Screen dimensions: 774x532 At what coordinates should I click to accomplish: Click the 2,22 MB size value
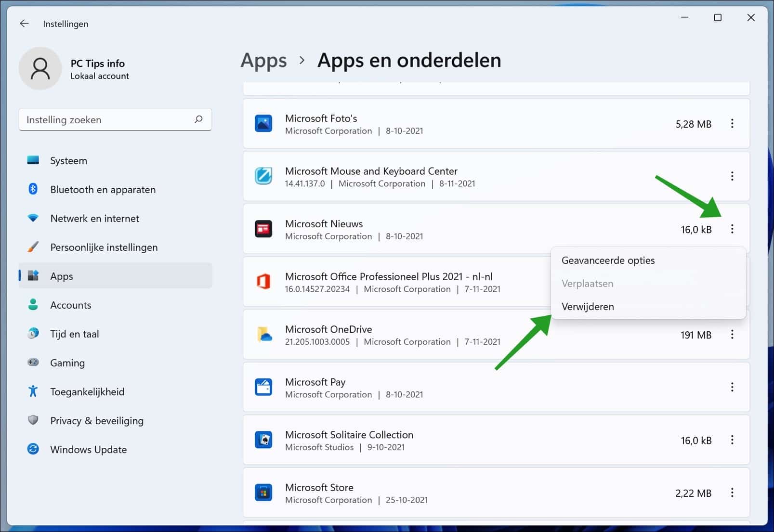point(693,493)
